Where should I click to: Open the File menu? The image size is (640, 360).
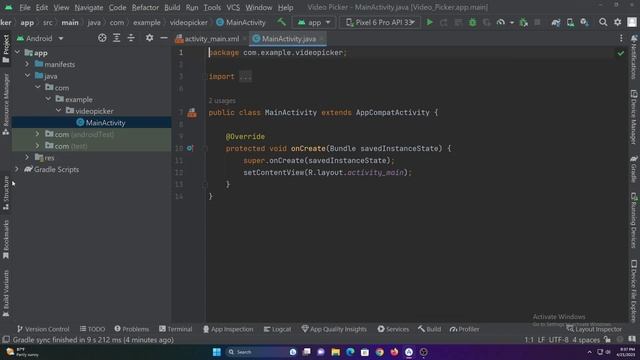24,7
